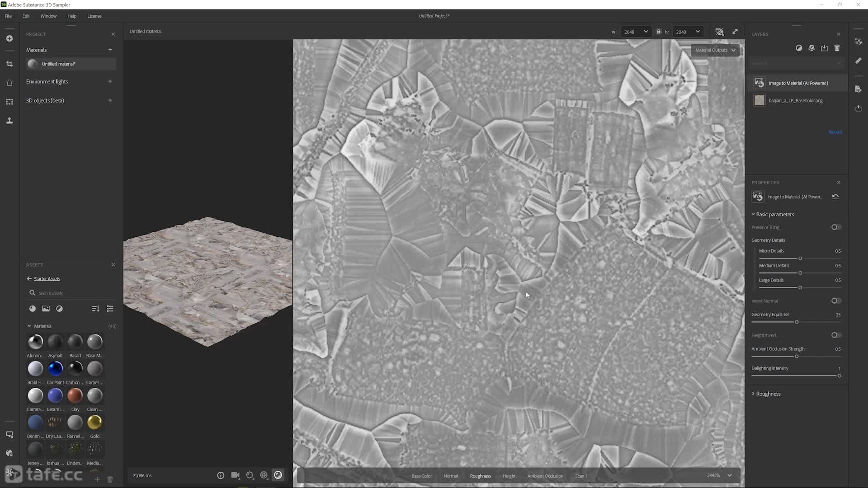
Task: Select the Untitled material item
Action: (71, 64)
